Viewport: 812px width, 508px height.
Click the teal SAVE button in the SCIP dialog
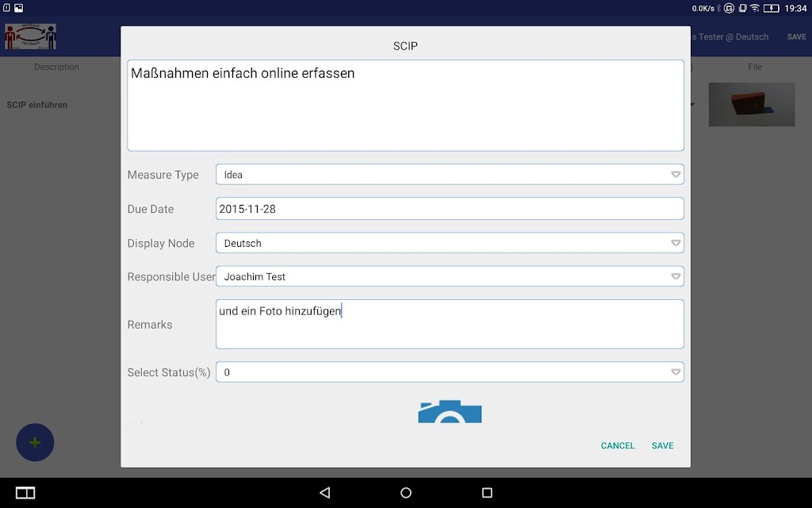point(662,445)
